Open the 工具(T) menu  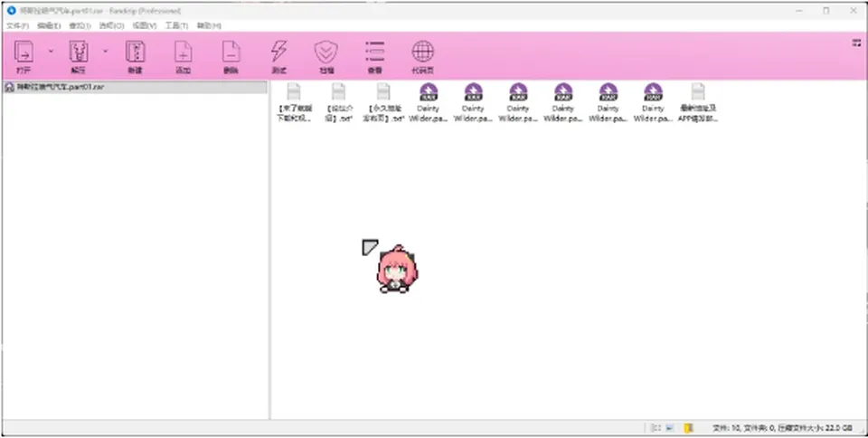[x=176, y=25]
